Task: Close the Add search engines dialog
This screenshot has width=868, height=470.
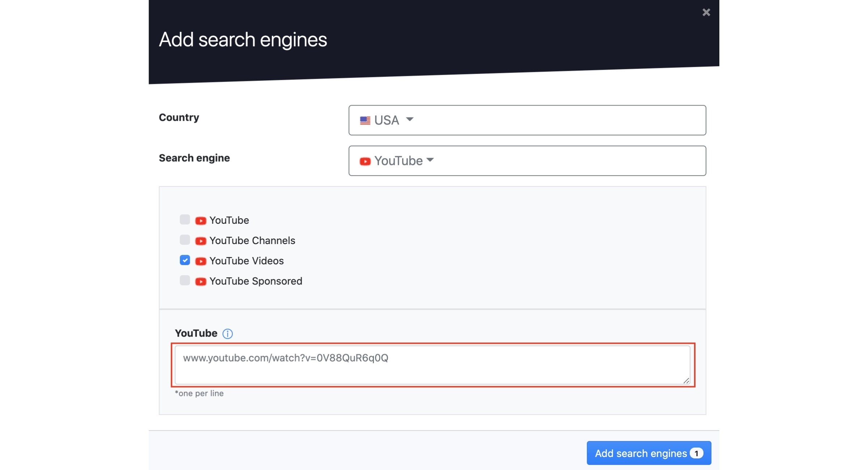Action: coord(706,12)
